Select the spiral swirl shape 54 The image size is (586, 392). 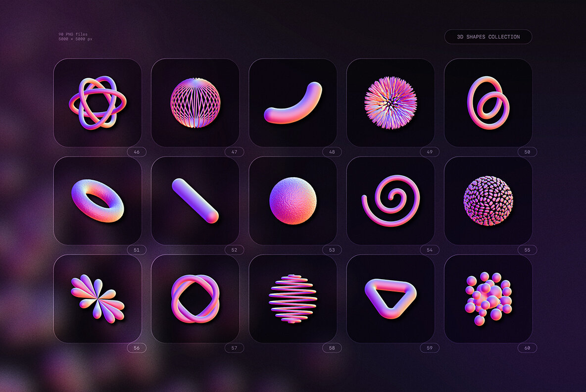[391, 200]
